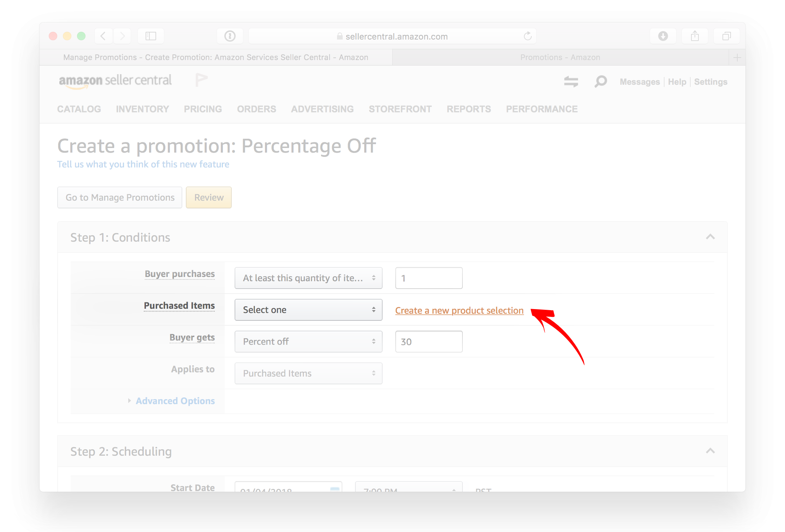Open the ORDERS menu
The width and height of the screenshot is (785, 532).
[x=256, y=109]
